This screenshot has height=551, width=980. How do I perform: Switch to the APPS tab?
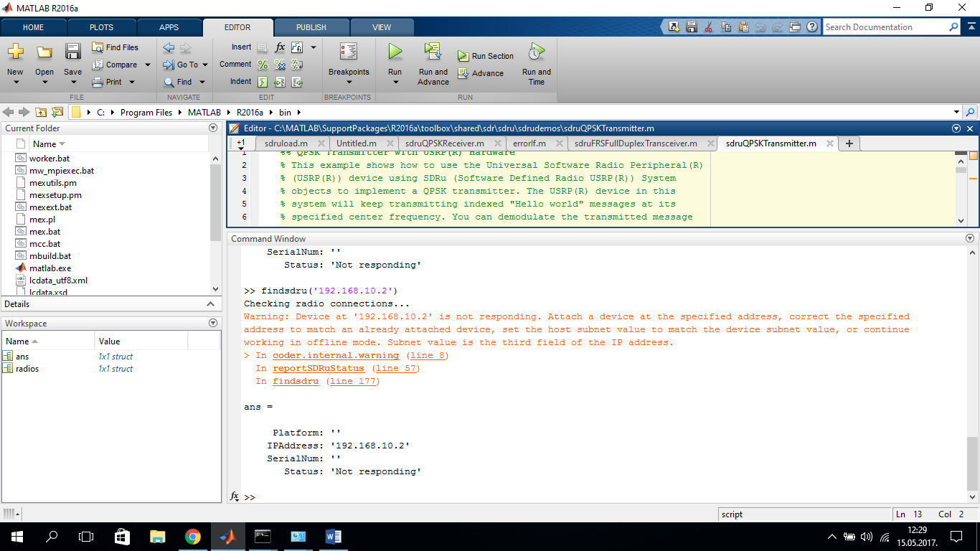pos(169,27)
